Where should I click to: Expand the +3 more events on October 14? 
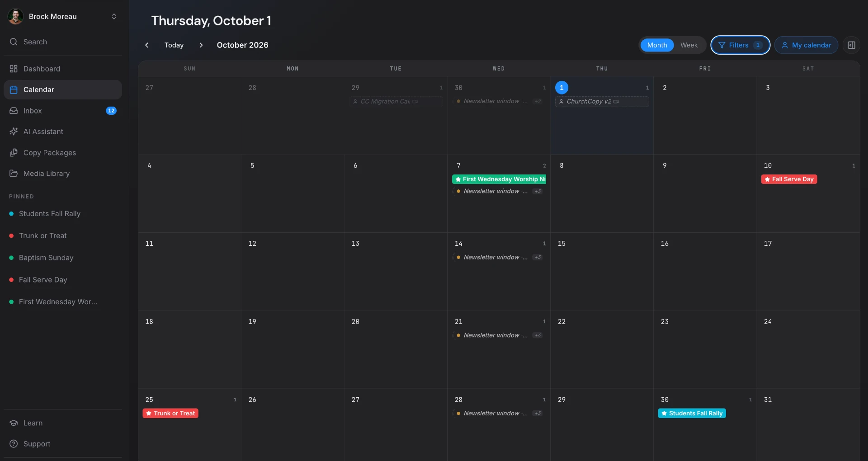tap(538, 258)
